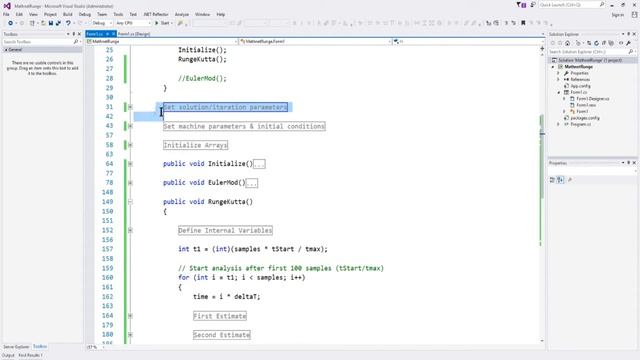
Task: Click the account icon next to Sign in
Action: (x=634, y=15)
